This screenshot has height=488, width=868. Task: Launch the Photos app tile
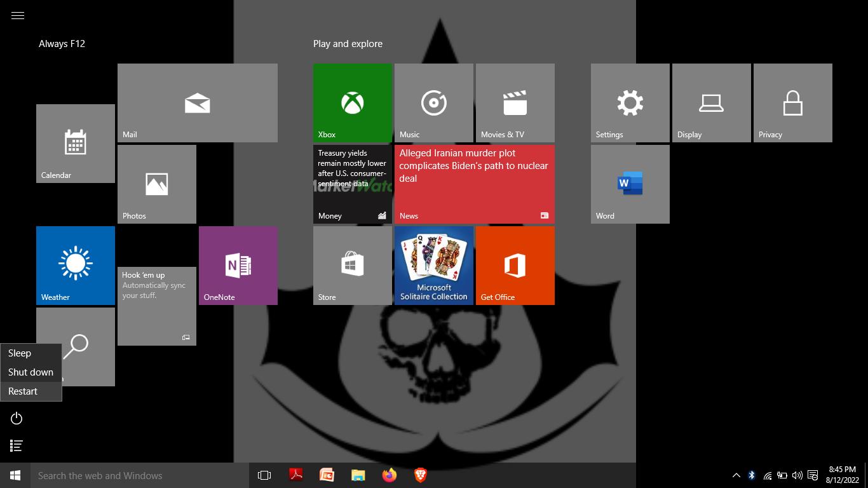coord(157,184)
